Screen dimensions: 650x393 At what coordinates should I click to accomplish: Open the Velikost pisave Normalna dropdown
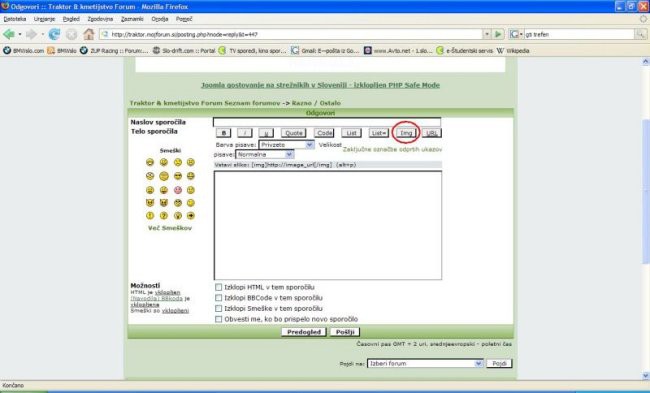pos(265,154)
